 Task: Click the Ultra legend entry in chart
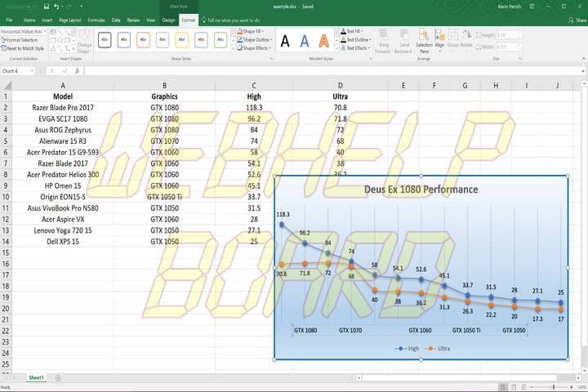[x=438, y=349]
